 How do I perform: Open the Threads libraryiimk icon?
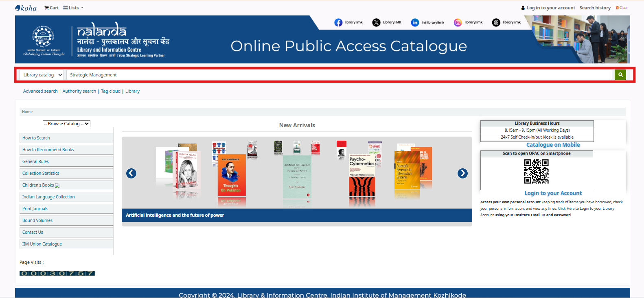[x=496, y=22]
